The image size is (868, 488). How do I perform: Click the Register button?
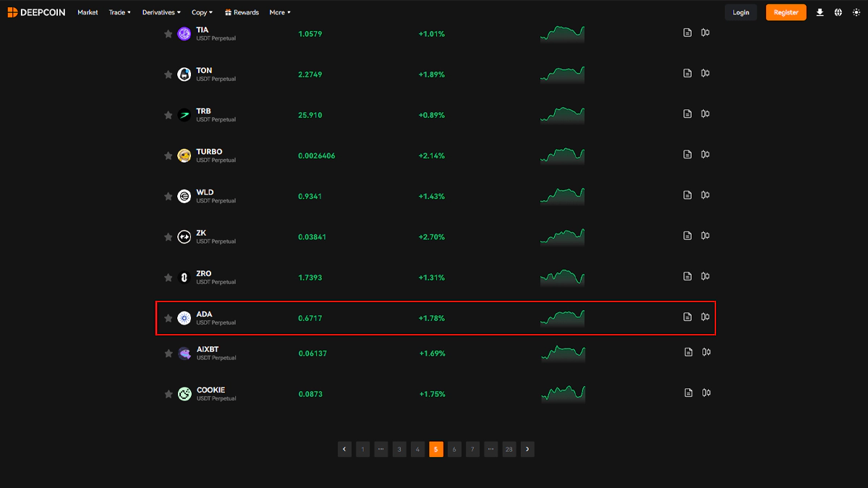coord(786,12)
